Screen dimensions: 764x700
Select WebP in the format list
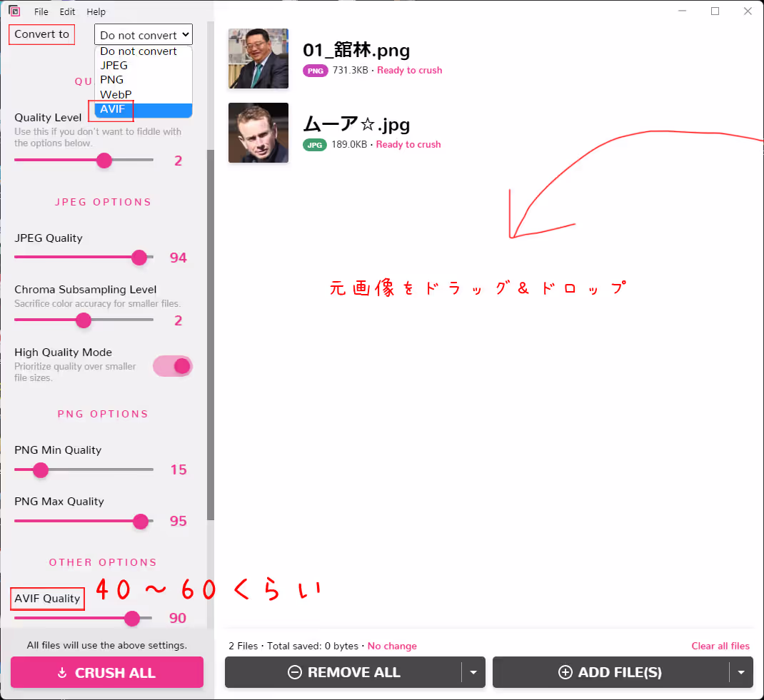(116, 94)
